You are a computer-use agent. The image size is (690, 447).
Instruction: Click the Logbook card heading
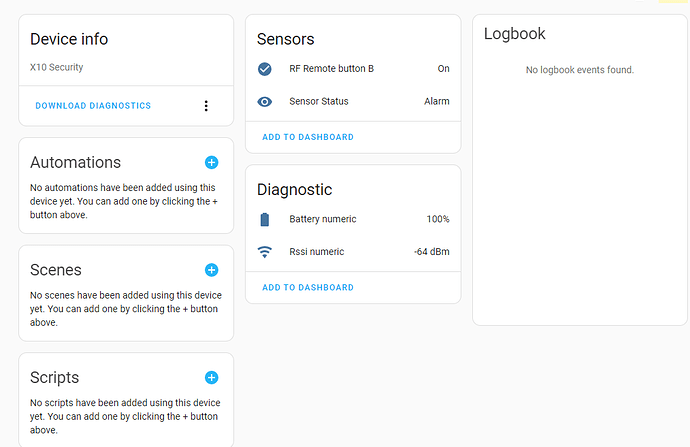[x=515, y=34]
